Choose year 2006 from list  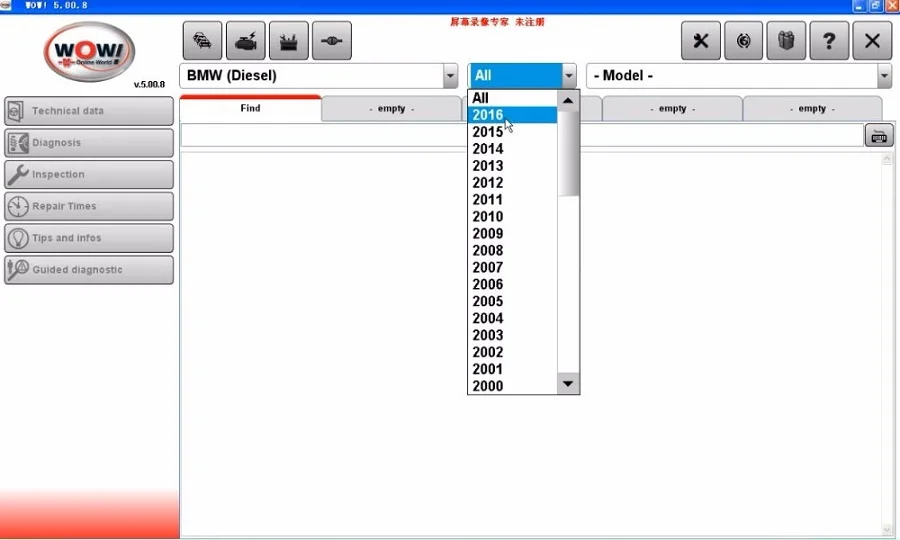click(513, 284)
